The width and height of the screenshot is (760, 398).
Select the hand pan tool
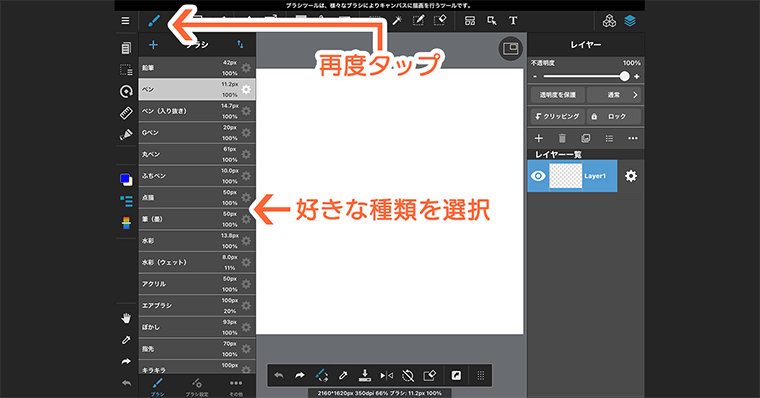tap(126, 318)
